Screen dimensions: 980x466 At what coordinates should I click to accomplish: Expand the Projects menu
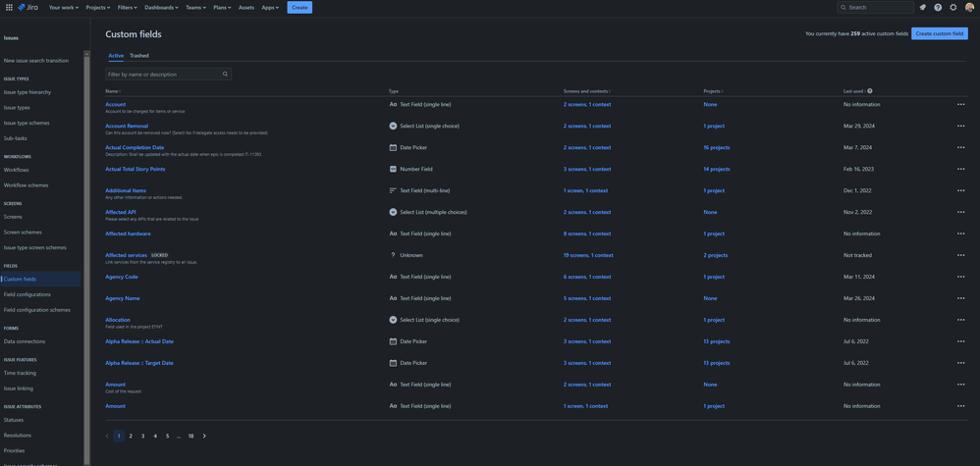[x=97, y=8]
